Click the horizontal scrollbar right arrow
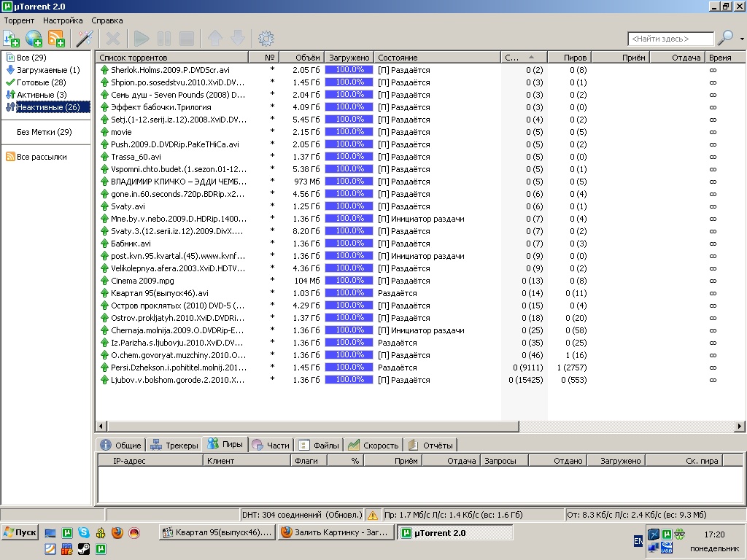Screen dimensions: 747x560 tap(740, 426)
